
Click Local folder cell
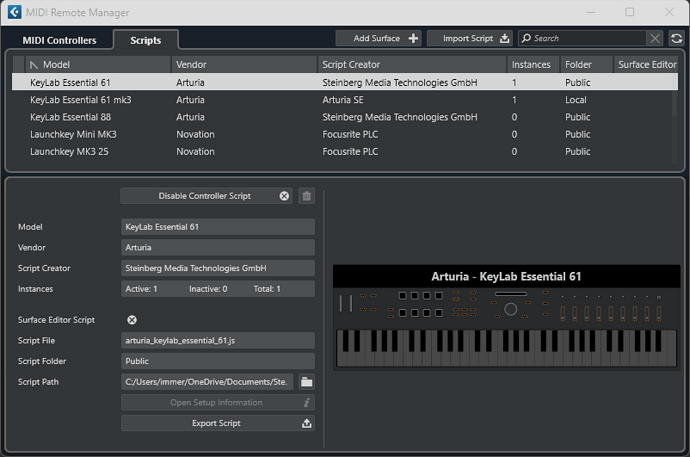(576, 100)
